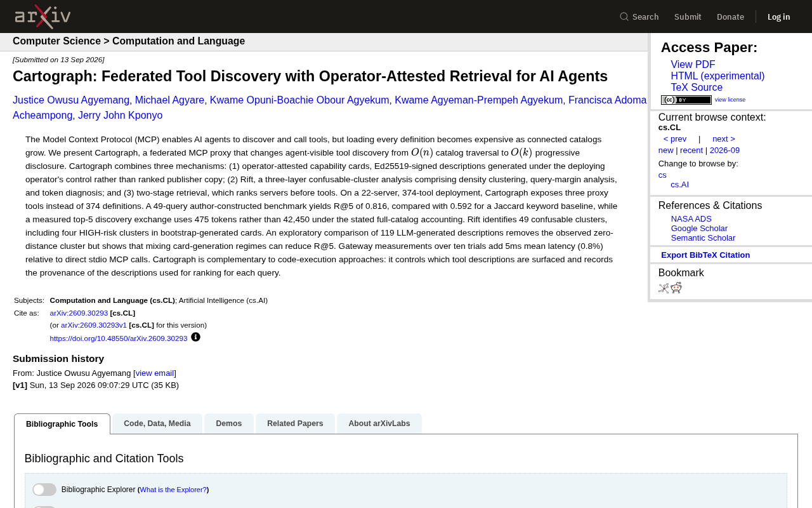Click the DOI info icon
This screenshot has width=812, height=508.
pos(195,337)
